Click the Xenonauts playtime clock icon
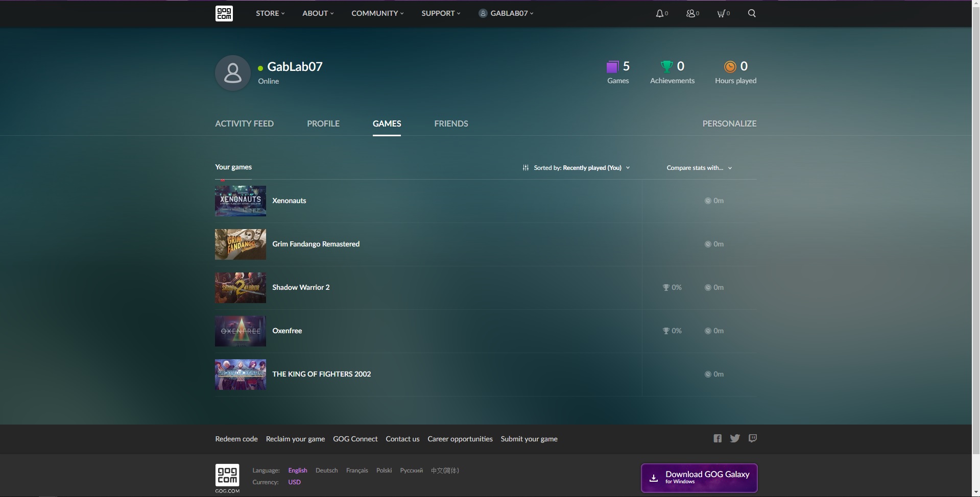The width and height of the screenshot is (980, 497). point(708,201)
